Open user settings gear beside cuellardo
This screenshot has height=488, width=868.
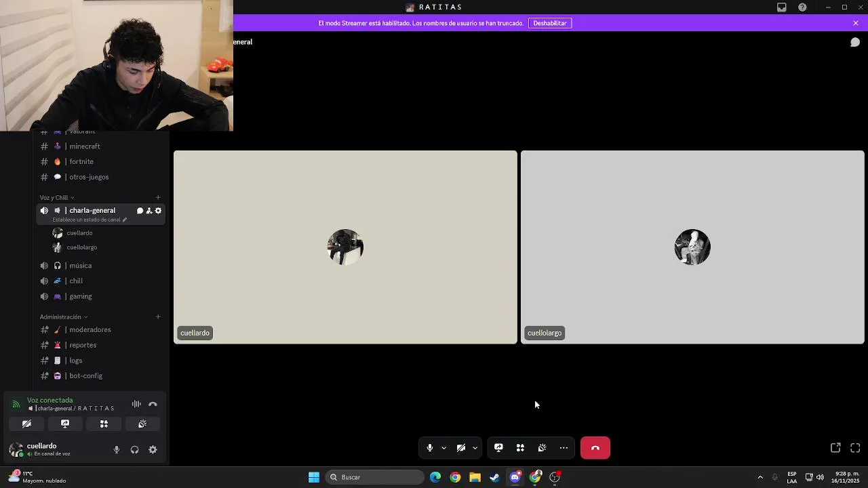pos(153,449)
